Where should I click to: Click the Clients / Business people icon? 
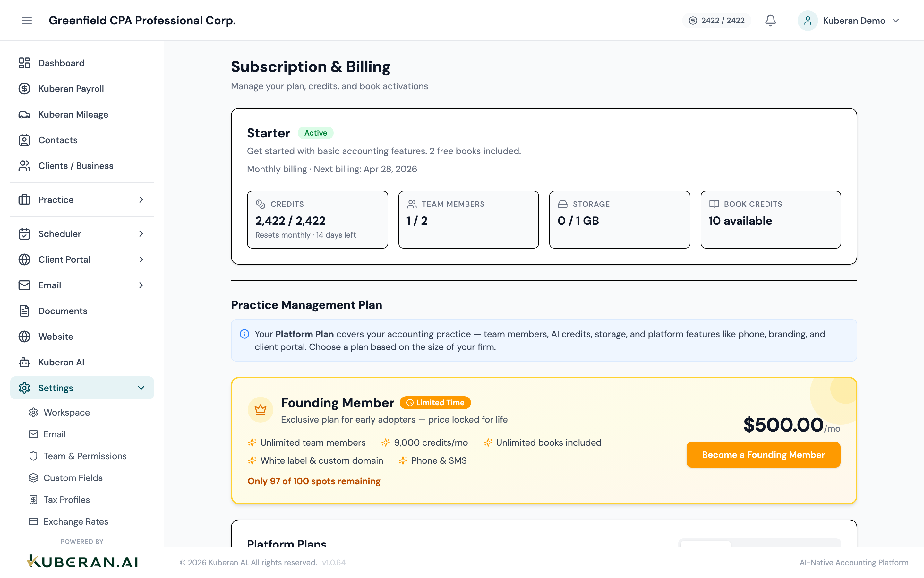point(24,166)
